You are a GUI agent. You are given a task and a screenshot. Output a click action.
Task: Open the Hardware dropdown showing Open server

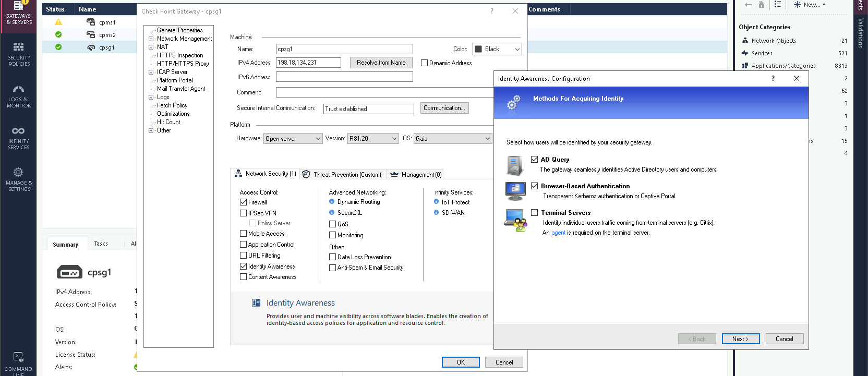[293, 139]
